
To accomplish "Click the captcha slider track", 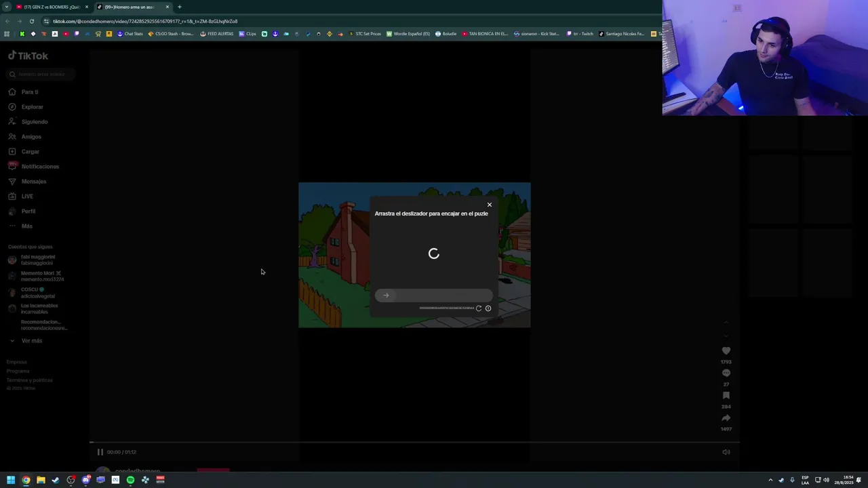I will (434, 295).
